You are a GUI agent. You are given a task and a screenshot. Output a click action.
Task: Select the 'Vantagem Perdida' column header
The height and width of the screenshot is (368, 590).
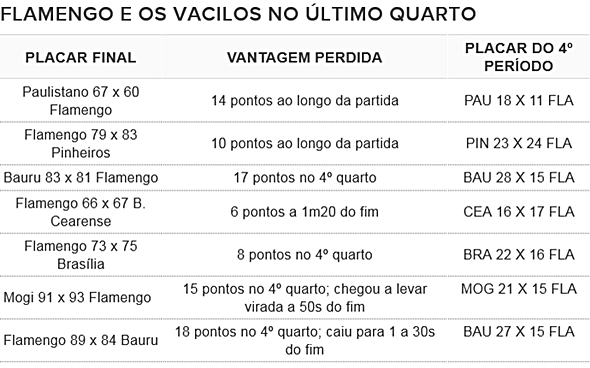coord(304,58)
